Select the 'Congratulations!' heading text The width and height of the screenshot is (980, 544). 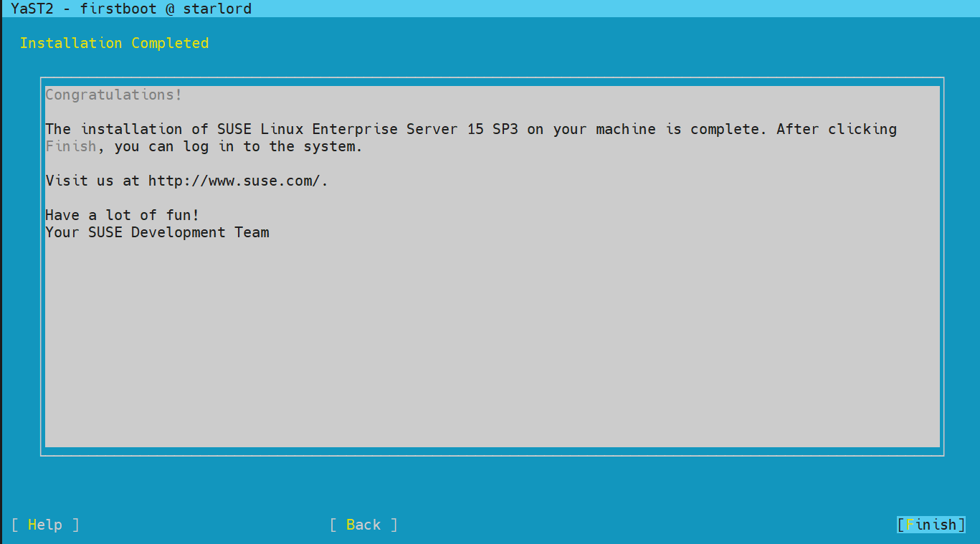pyautogui.click(x=114, y=95)
